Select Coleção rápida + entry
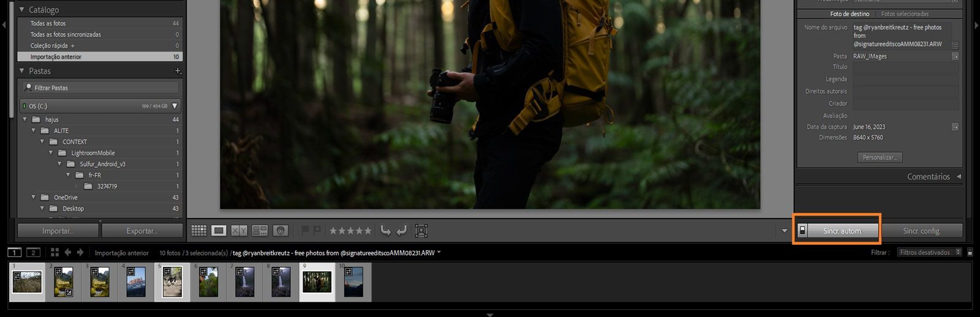 pos(100,45)
